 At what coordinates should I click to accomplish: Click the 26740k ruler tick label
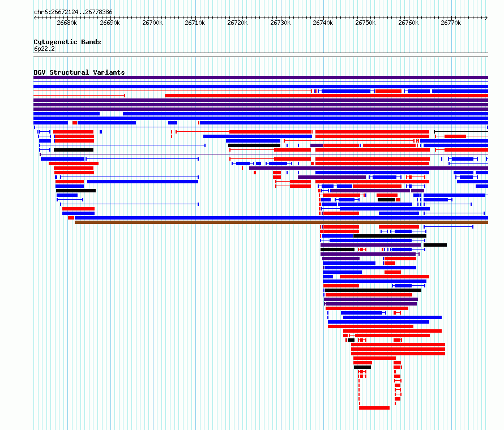pos(323,23)
